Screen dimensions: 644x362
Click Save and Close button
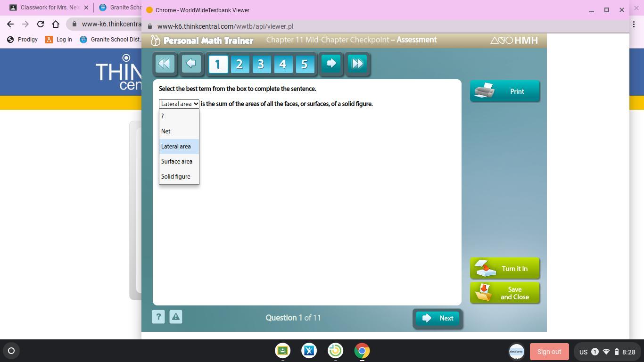click(505, 293)
